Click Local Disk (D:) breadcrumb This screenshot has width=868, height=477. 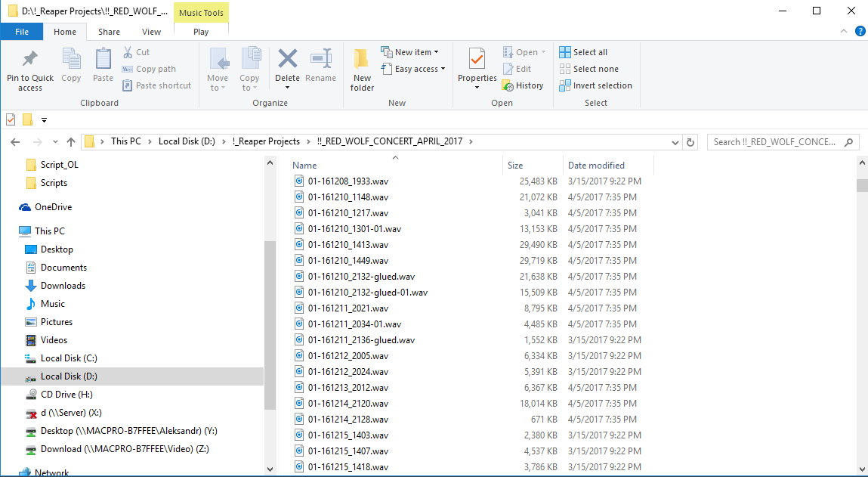point(187,141)
